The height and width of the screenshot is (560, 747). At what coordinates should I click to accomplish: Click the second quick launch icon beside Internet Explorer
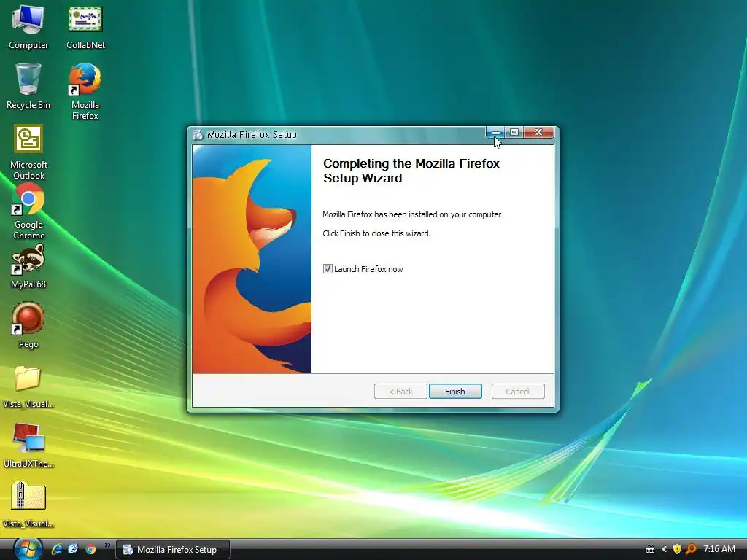click(x=73, y=549)
